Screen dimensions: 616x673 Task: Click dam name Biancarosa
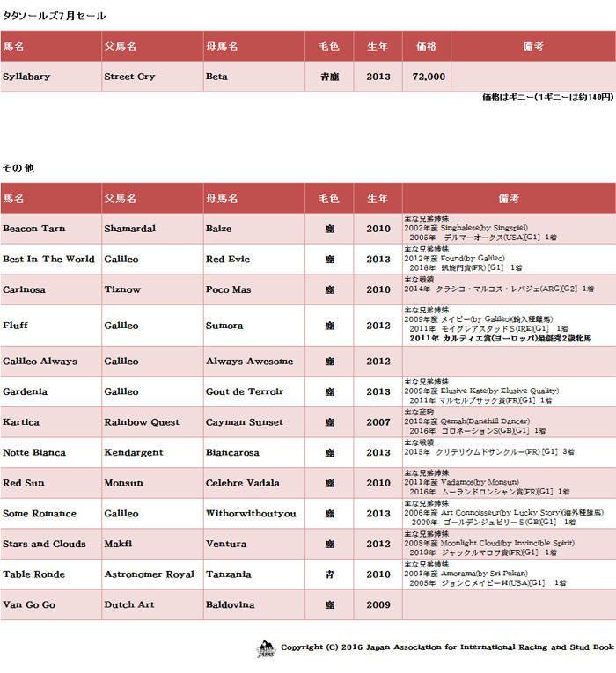(x=232, y=452)
